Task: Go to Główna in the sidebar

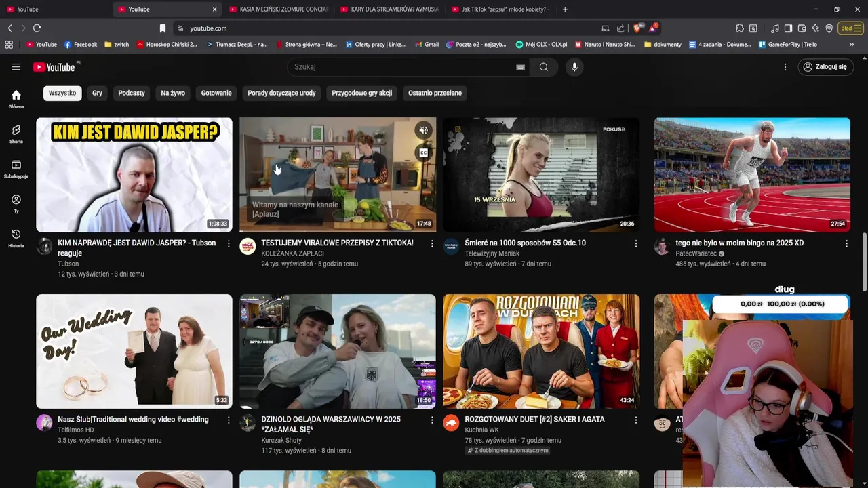Action: point(16,99)
